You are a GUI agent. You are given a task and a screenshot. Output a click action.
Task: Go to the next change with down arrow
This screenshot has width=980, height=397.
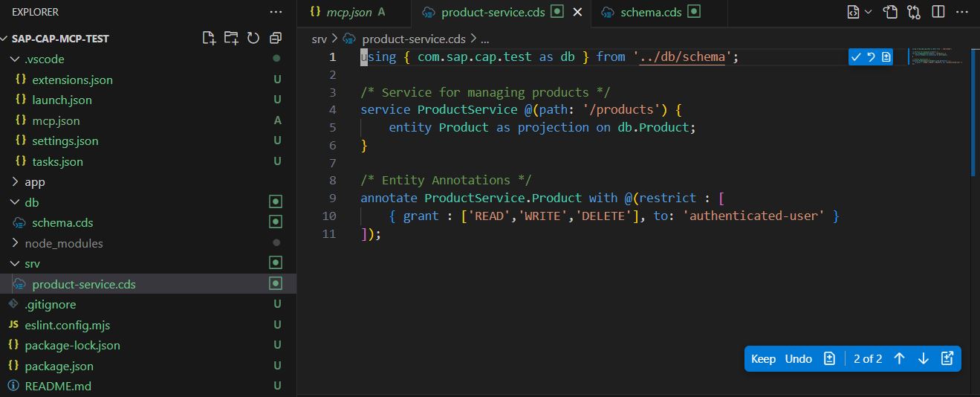click(x=924, y=358)
